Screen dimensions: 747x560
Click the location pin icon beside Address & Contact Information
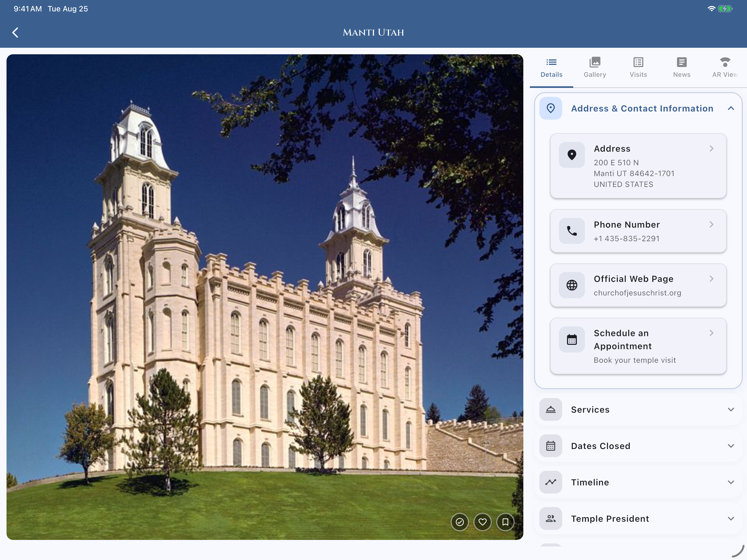(x=550, y=108)
